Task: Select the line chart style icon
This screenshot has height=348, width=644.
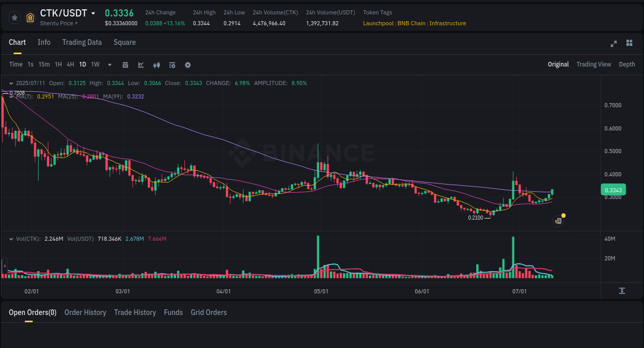Action: 141,64
